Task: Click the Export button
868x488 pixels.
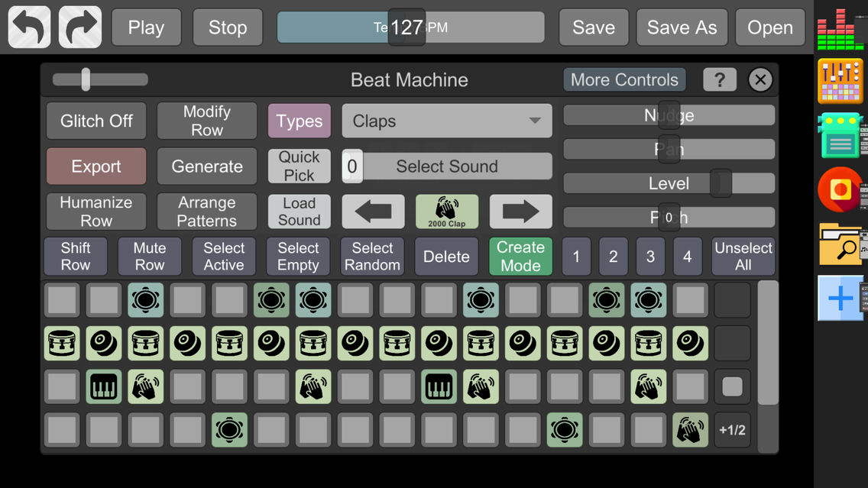Action: (96, 166)
